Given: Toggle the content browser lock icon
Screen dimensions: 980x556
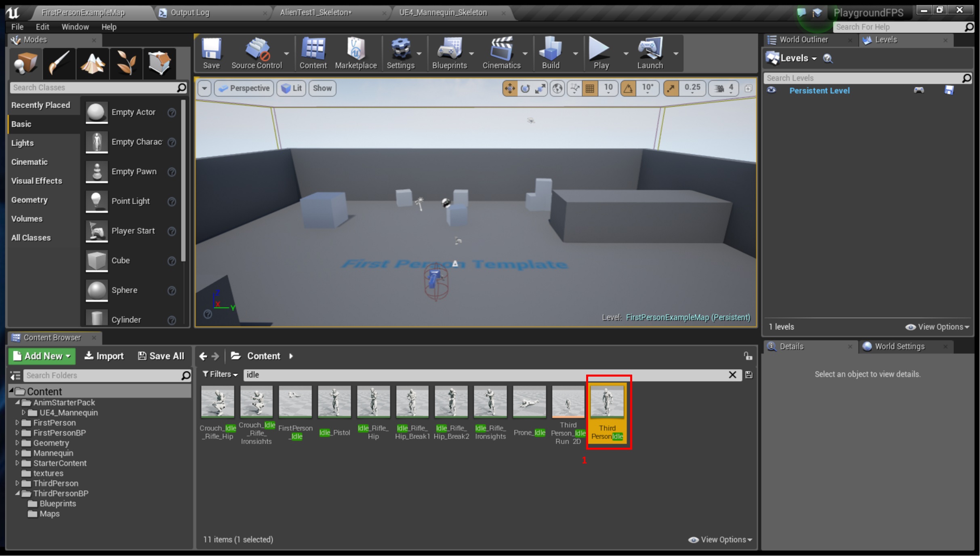Looking at the screenshot, I should coord(748,356).
